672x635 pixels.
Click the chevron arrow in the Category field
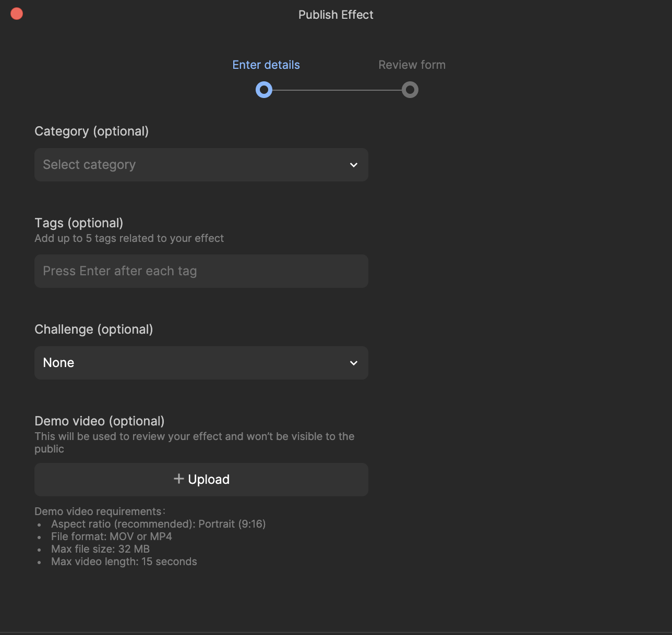pyautogui.click(x=354, y=165)
